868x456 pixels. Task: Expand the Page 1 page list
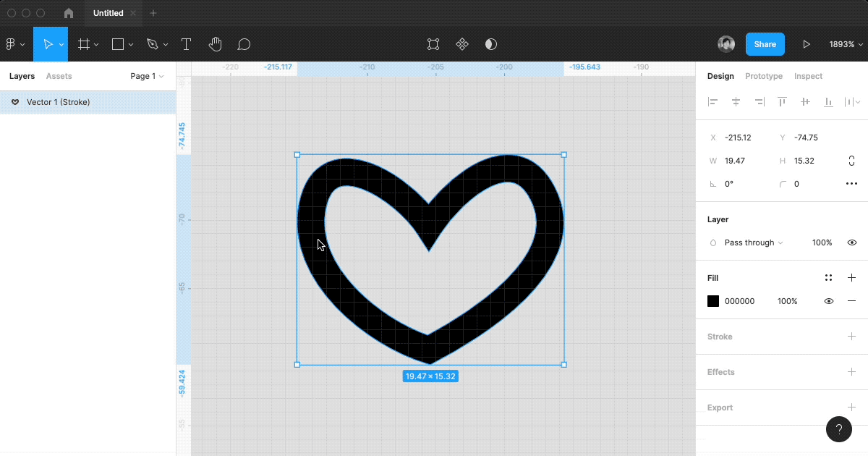click(x=147, y=76)
